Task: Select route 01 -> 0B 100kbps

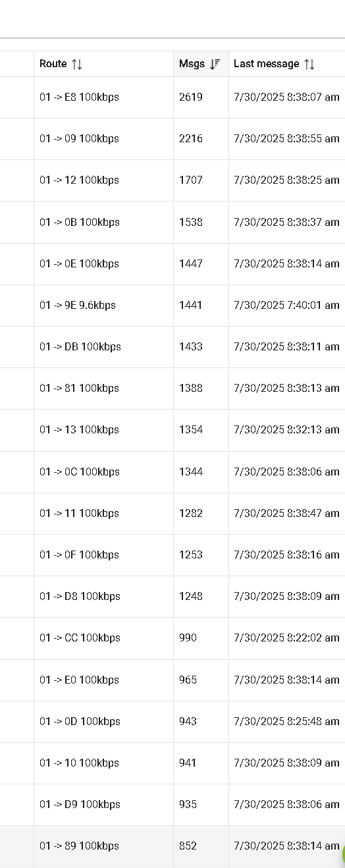Action: (x=80, y=222)
